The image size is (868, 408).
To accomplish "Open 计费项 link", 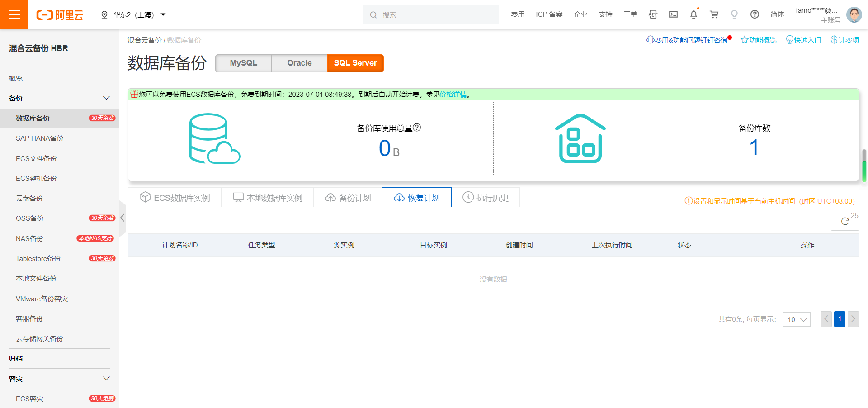I will (845, 40).
